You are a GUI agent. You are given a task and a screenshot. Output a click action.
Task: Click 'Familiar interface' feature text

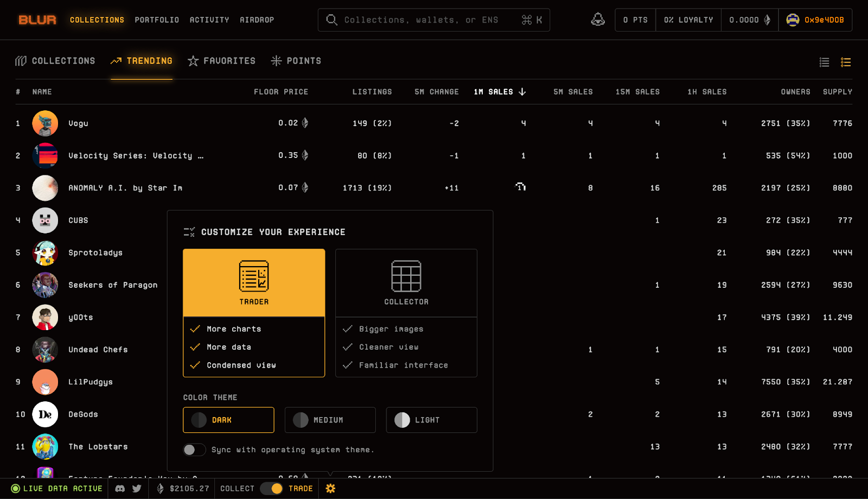(x=404, y=365)
